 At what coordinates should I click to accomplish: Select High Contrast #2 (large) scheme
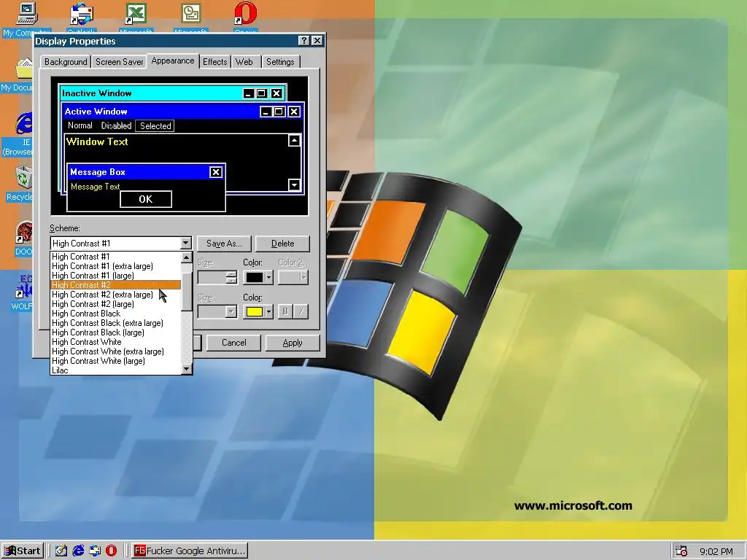[x=116, y=304]
